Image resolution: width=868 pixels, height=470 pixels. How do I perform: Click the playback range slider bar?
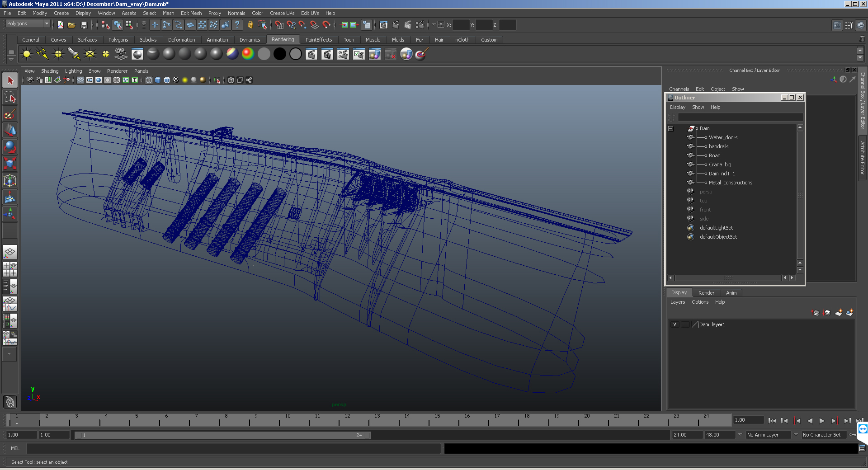coord(222,435)
